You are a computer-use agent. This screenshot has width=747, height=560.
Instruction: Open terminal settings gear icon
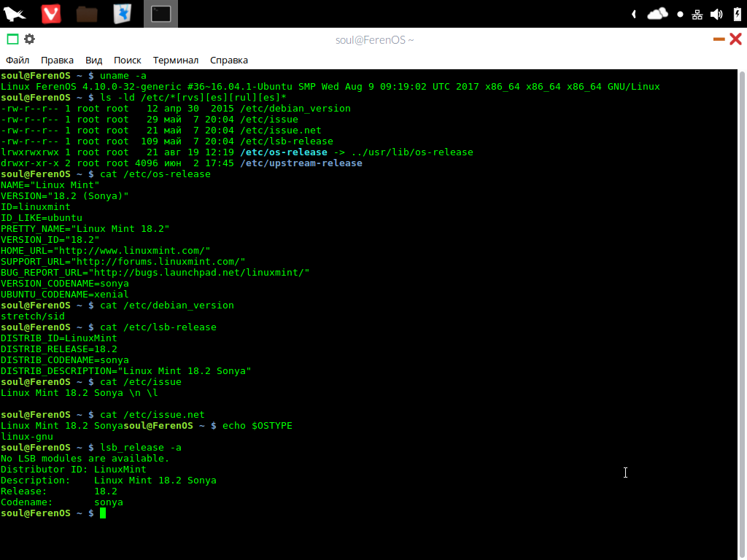29,39
